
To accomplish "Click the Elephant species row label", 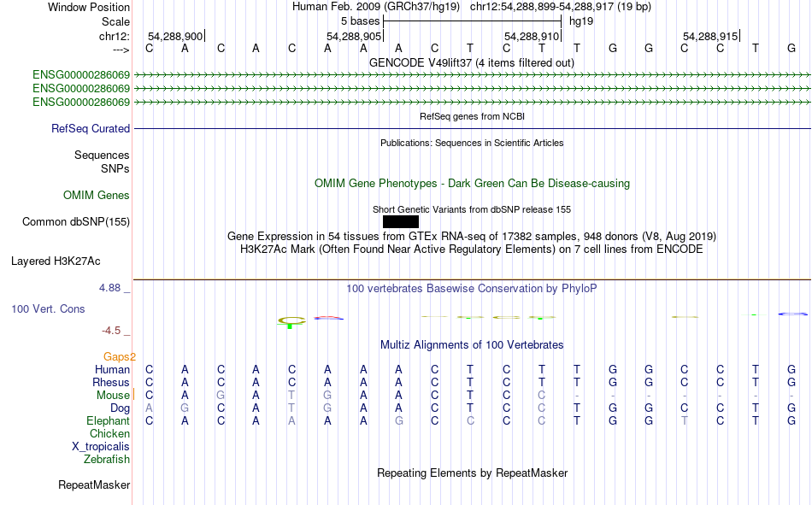I will pyautogui.click(x=109, y=420).
